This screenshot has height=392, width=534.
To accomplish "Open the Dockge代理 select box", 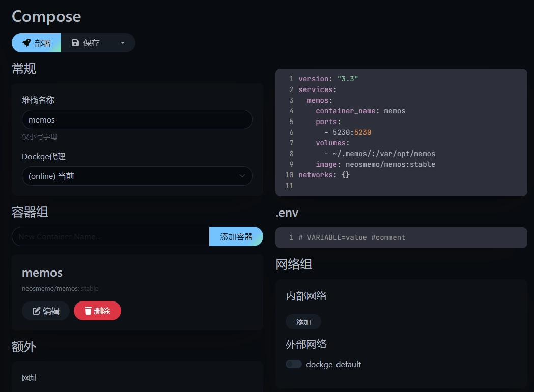I will 137,176.
